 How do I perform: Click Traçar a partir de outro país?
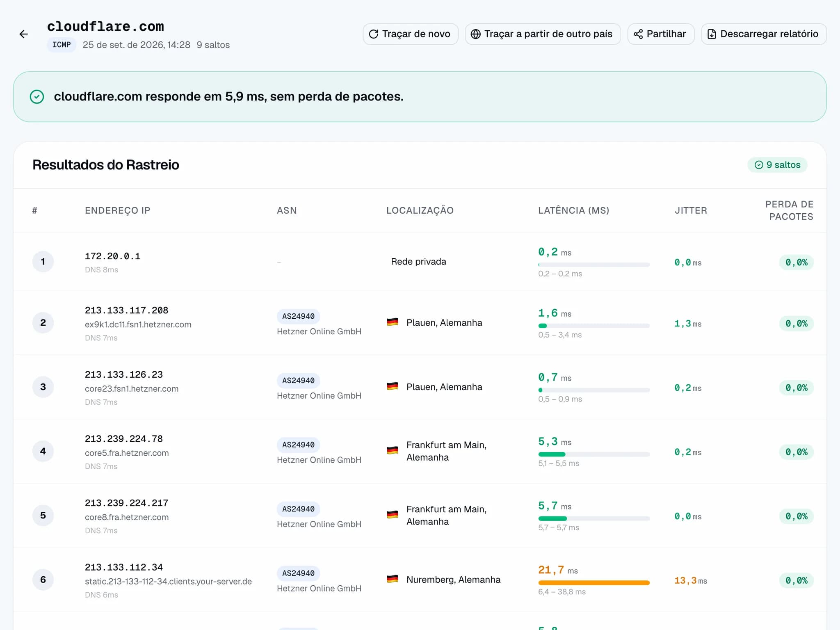pos(542,34)
